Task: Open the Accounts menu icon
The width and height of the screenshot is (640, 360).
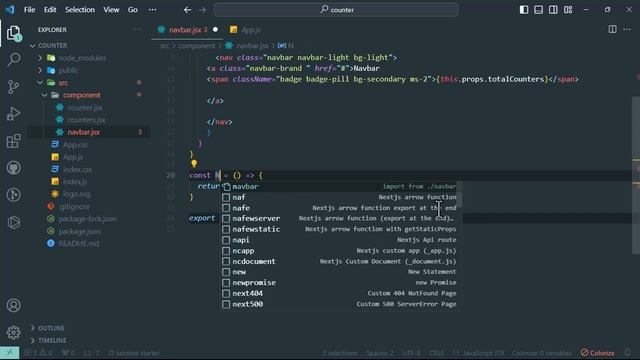Action: (13, 305)
